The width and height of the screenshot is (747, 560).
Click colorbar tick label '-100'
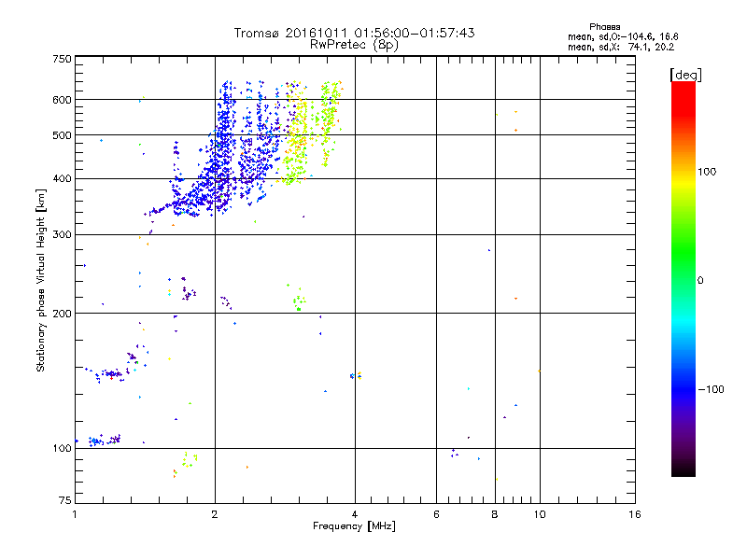point(711,389)
